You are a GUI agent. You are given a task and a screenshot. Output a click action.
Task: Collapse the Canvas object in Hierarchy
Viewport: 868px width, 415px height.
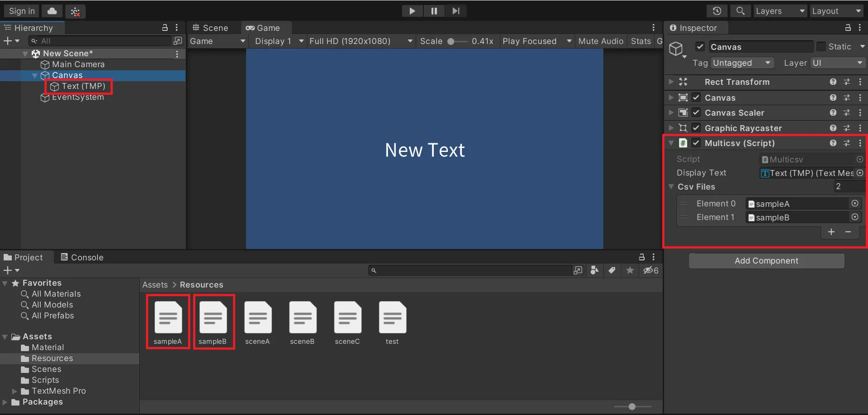34,76
